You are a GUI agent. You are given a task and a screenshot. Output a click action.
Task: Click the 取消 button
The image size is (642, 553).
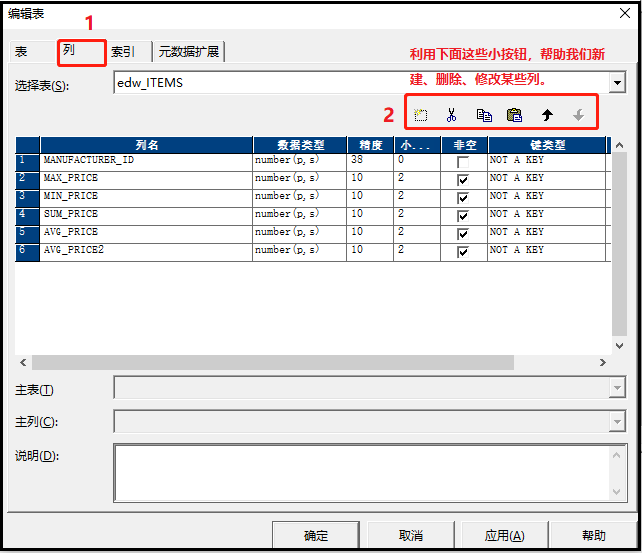pyautogui.click(x=411, y=535)
